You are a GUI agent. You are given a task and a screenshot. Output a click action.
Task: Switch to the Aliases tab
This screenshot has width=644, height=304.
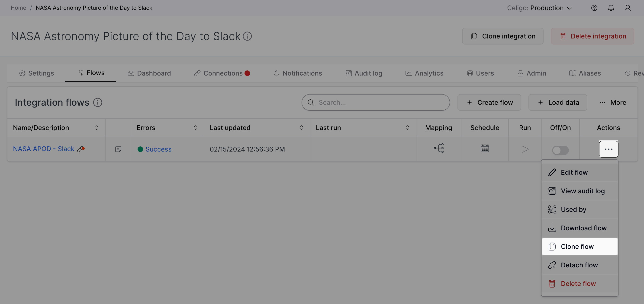point(585,73)
